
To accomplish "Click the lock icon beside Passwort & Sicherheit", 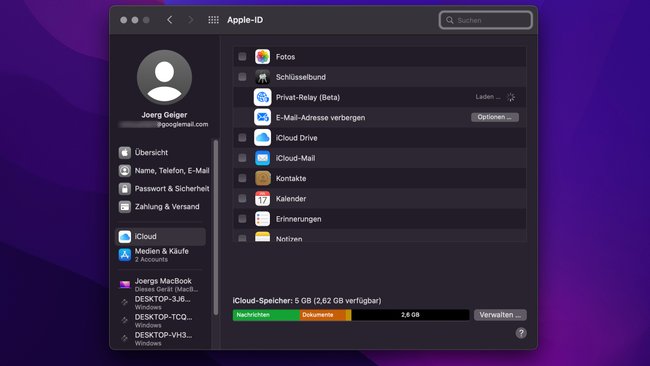I will point(125,189).
